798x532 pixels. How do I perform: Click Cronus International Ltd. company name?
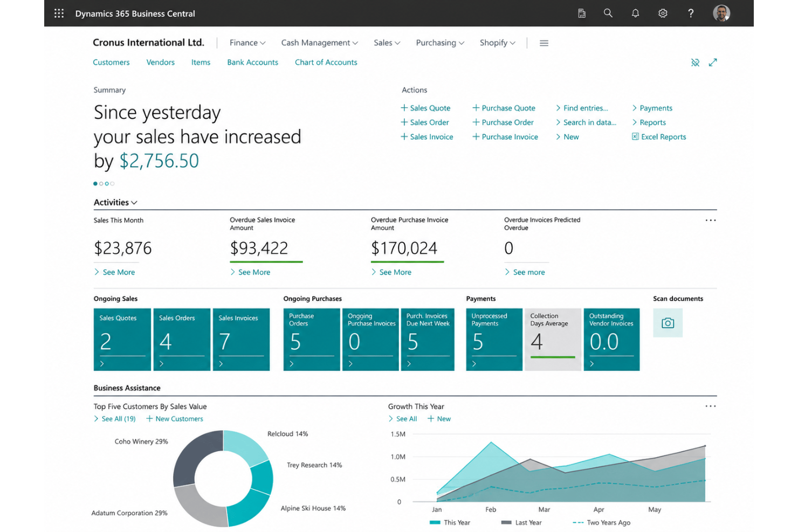click(148, 43)
